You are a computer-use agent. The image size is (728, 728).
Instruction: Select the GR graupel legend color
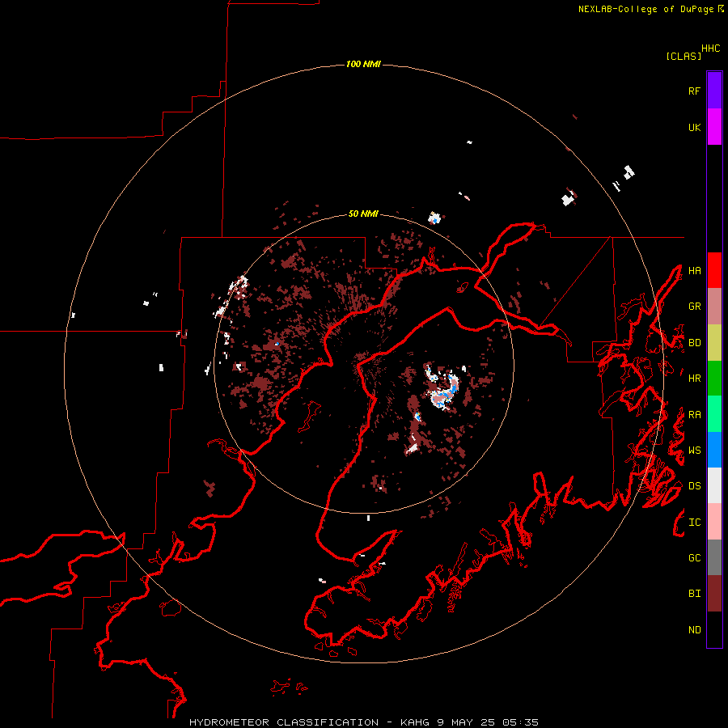click(714, 306)
